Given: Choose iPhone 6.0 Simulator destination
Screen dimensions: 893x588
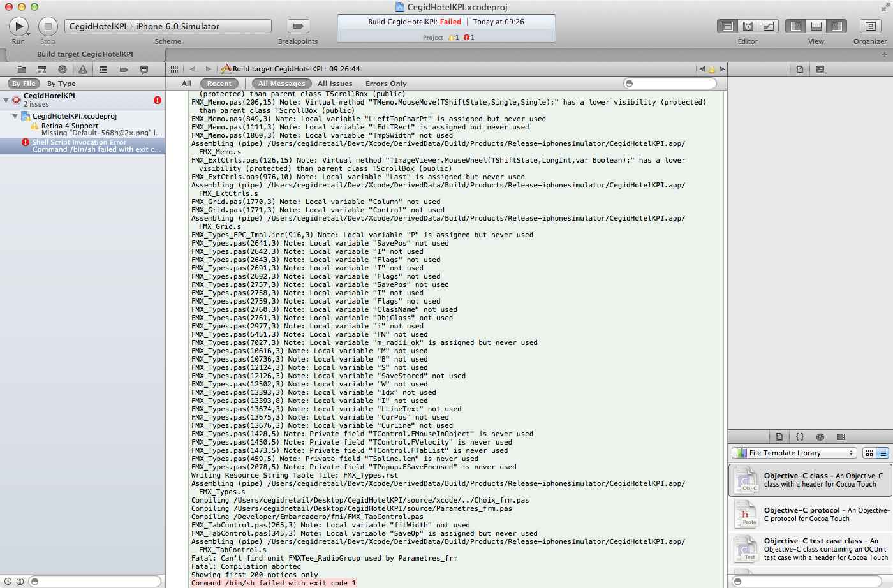Looking at the screenshot, I should 177,26.
